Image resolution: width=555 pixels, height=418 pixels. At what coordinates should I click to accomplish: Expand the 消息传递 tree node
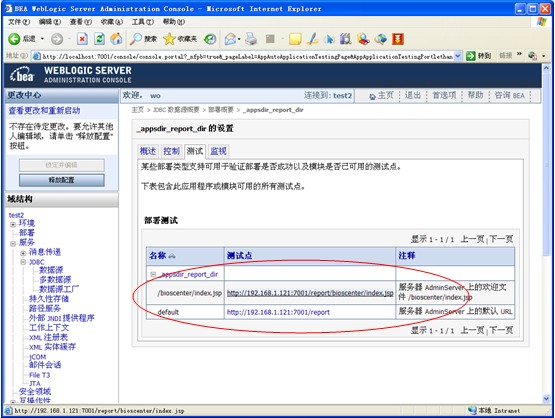pos(23,253)
